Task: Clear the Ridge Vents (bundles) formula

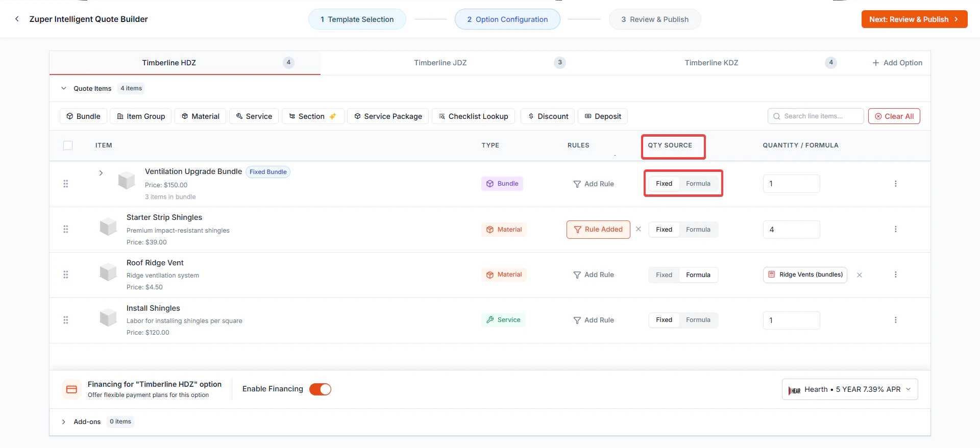Action: (x=860, y=275)
